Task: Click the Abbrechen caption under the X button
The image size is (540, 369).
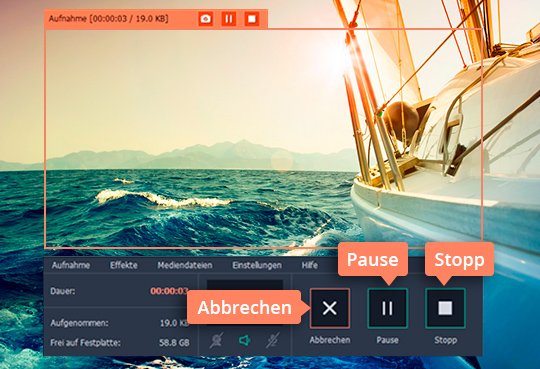Action: tap(330, 340)
